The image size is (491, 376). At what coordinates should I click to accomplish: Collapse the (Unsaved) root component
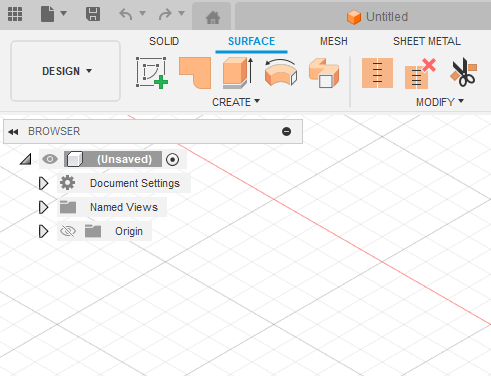(x=26, y=159)
